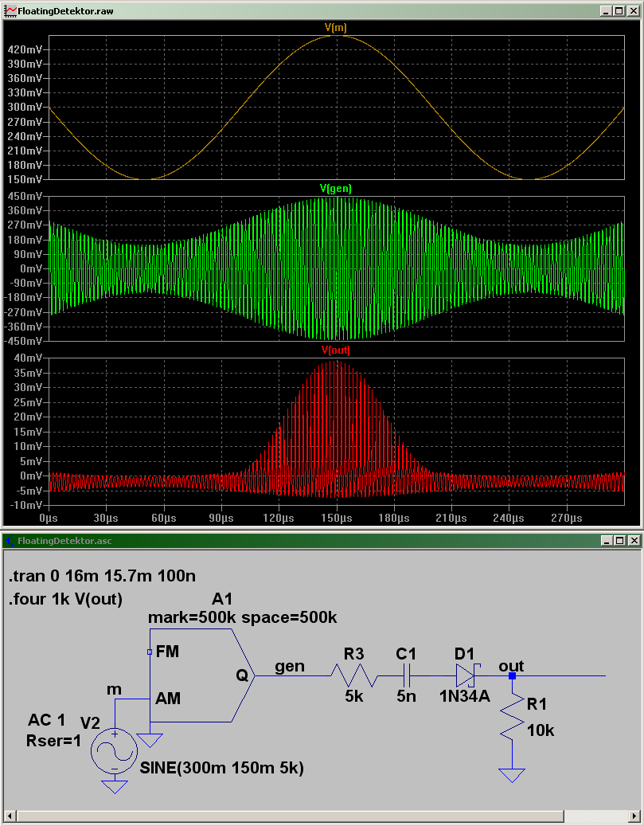
Task: Select resistor R1 symbol
Action: [x=512, y=717]
